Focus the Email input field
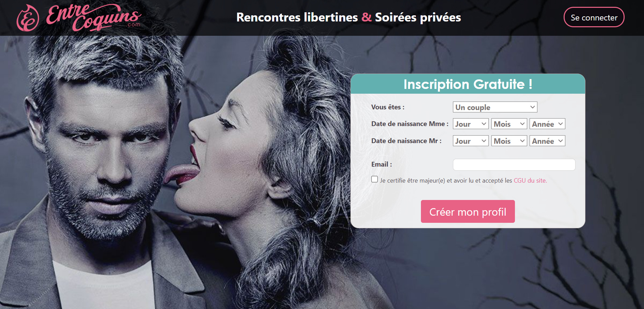Viewport: 644px width, 309px height. [x=514, y=165]
